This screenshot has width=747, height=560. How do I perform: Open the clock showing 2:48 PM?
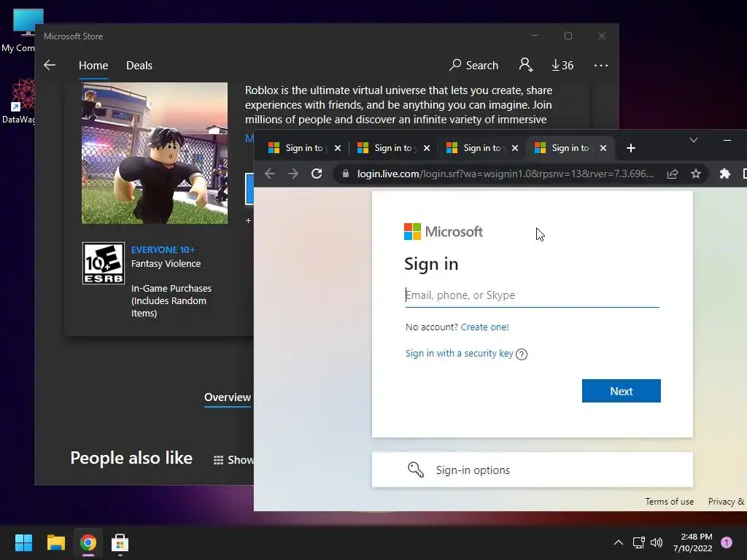pos(693,542)
